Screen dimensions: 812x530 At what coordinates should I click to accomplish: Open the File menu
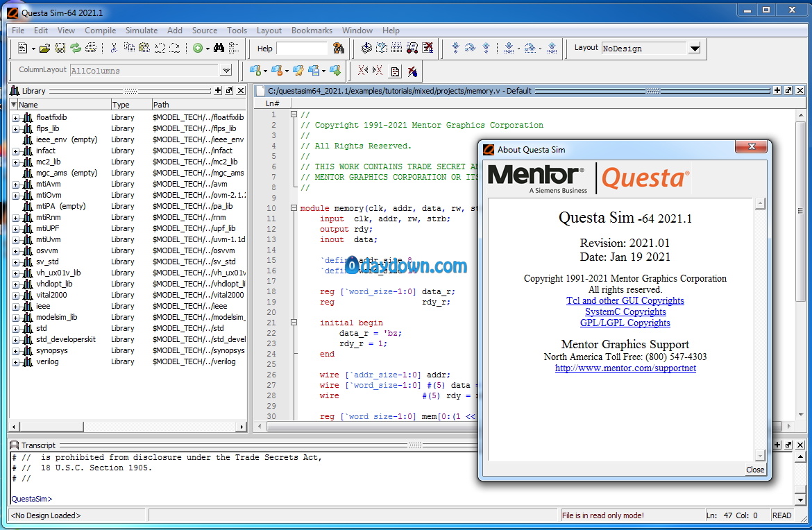(x=18, y=30)
